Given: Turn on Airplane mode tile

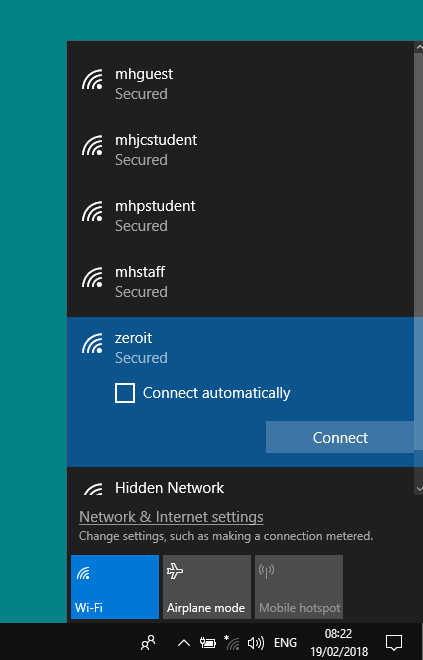Looking at the screenshot, I should [207, 587].
